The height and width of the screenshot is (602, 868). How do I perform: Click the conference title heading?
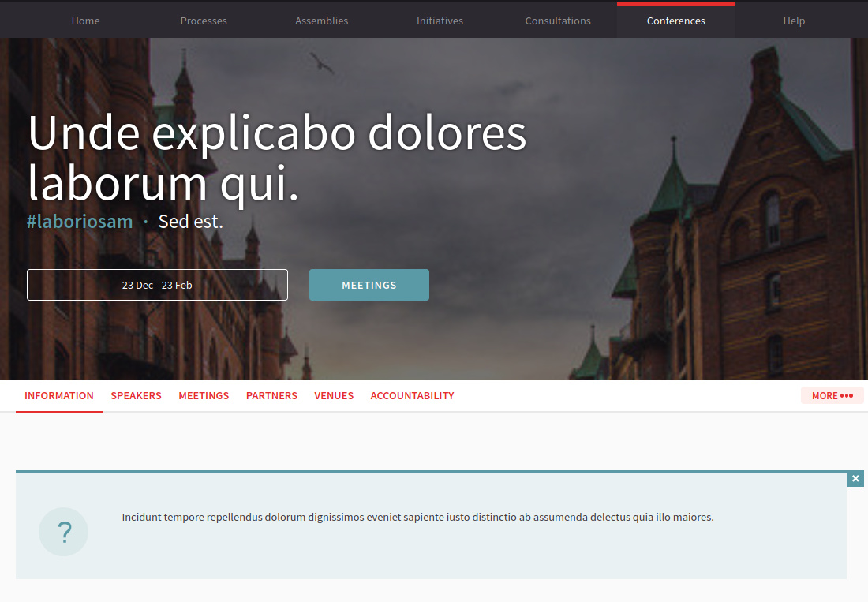coord(276,158)
